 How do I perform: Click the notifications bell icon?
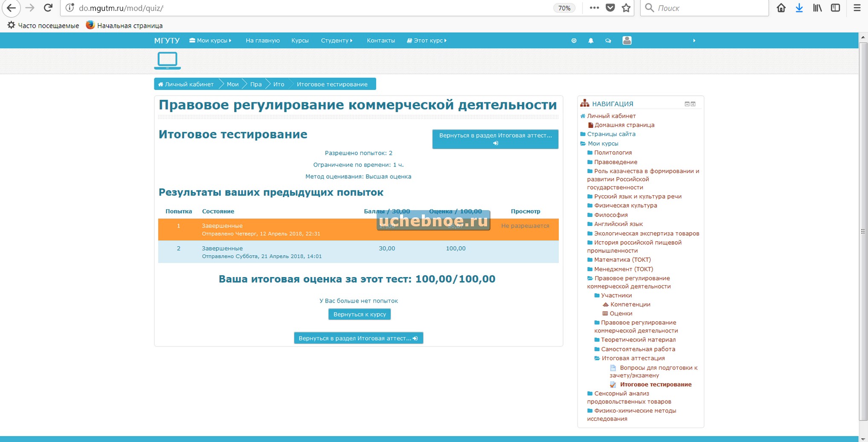click(591, 40)
